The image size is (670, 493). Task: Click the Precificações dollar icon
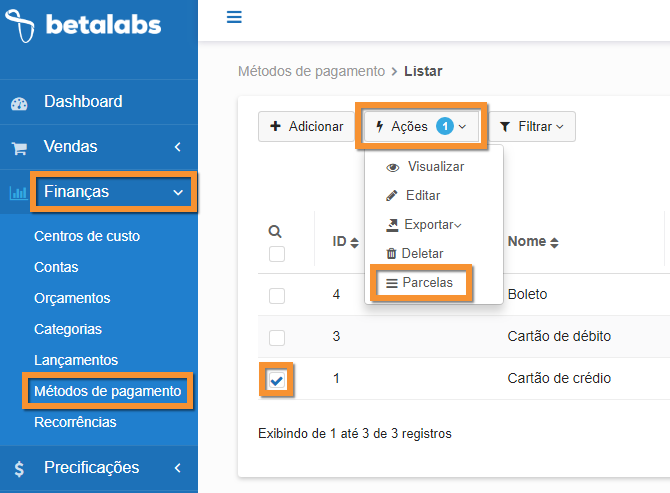coord(19,469)
